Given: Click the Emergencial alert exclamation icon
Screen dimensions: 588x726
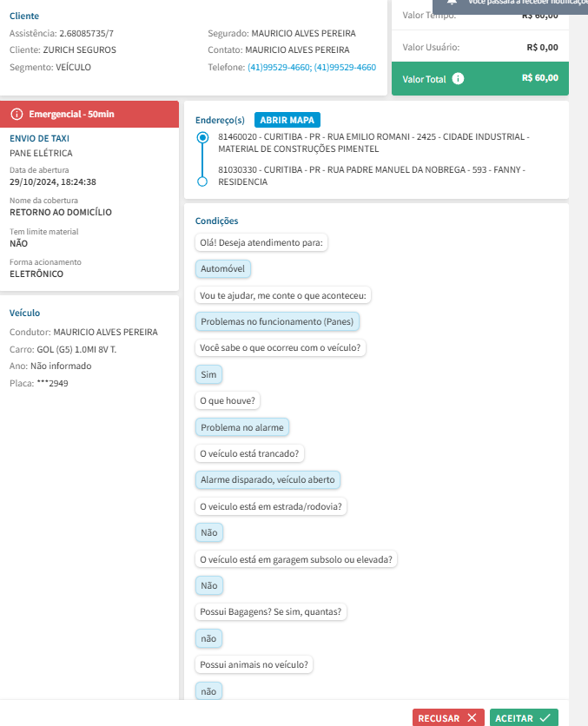Looking at the screenshot, I should (17, 114).
